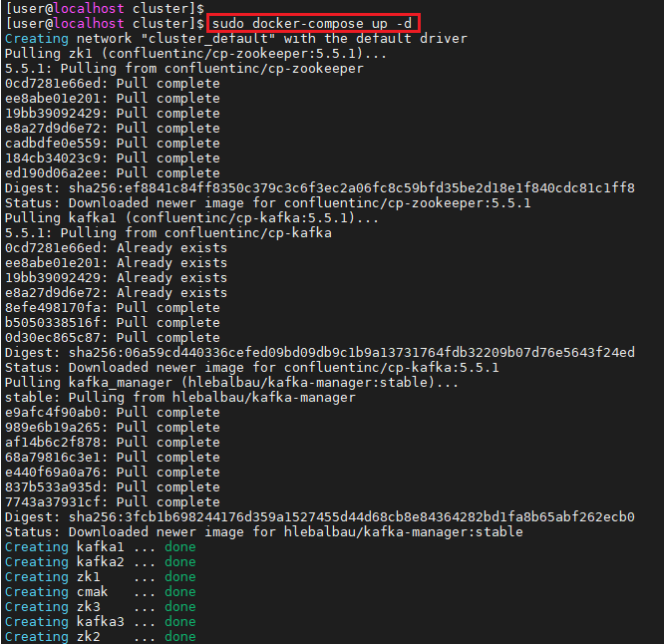Image resolution: width=664 pixels, height=644 pixels.
Task: Click layer '837b533a935d: Pull complete' line
Action: [x=113, y=487]
